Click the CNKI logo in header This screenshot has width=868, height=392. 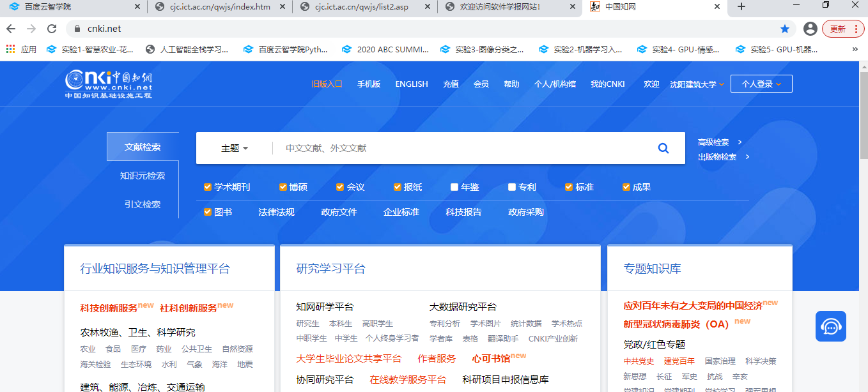point(109,84)
